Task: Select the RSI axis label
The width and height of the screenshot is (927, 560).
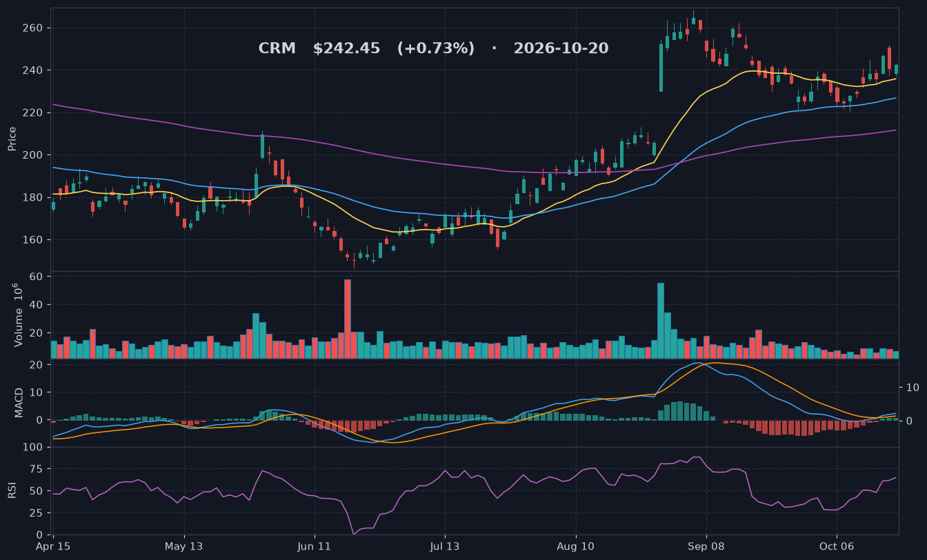Action: (12, 490)
